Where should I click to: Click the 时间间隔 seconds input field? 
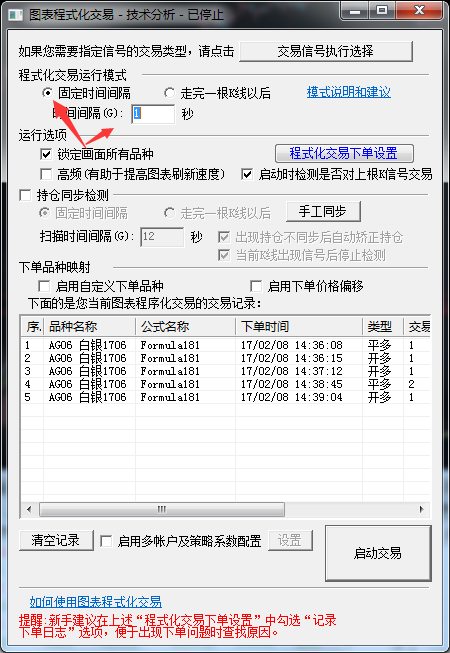click(x=153, y=114)
